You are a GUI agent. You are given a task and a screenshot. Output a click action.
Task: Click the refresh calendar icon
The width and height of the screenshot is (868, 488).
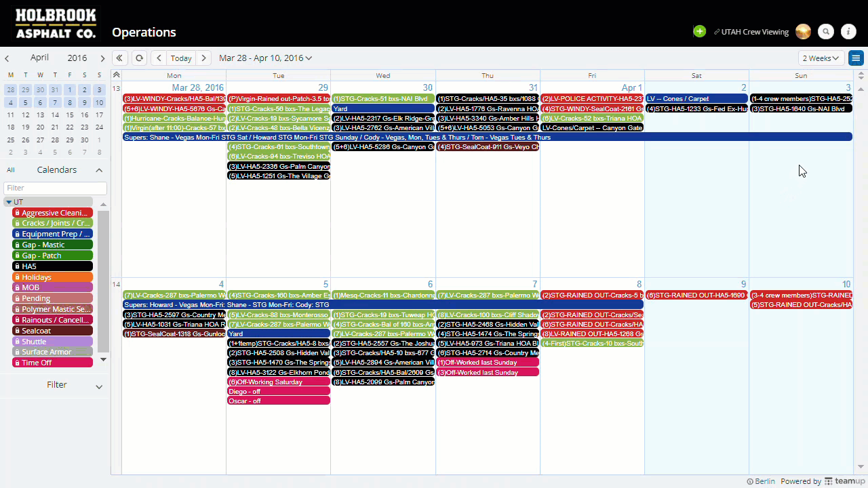(x=139, y=58)
